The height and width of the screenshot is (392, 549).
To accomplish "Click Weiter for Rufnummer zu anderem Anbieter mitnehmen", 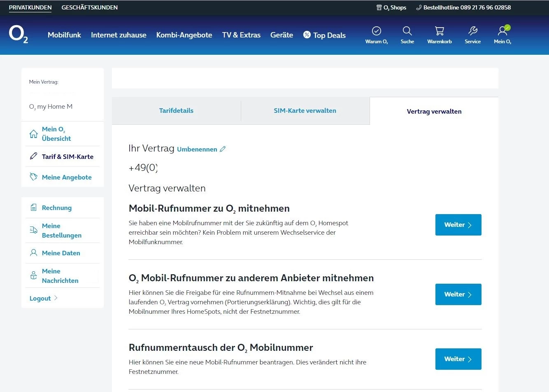I will (458, 294).
